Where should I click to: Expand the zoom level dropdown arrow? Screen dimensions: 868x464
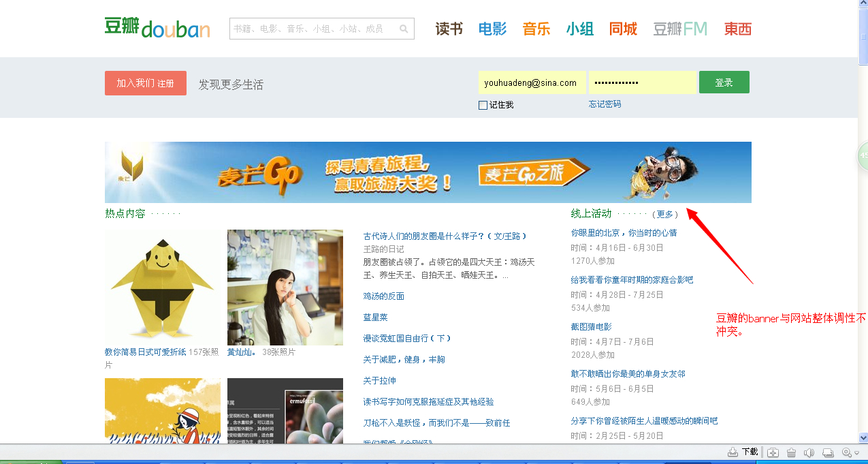tap(856, 453)
